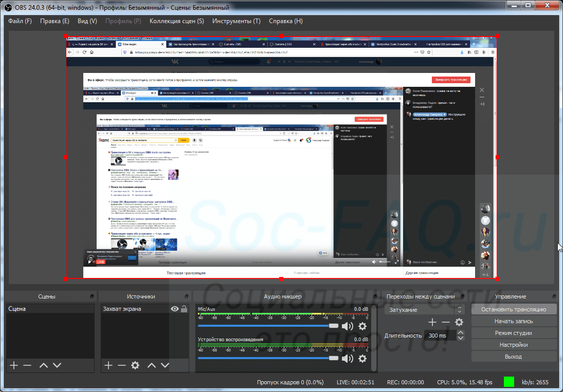Open Устройство воспроизведения settings gear
Viewport: 563px width, 392px height.
(x=362, y=358)
